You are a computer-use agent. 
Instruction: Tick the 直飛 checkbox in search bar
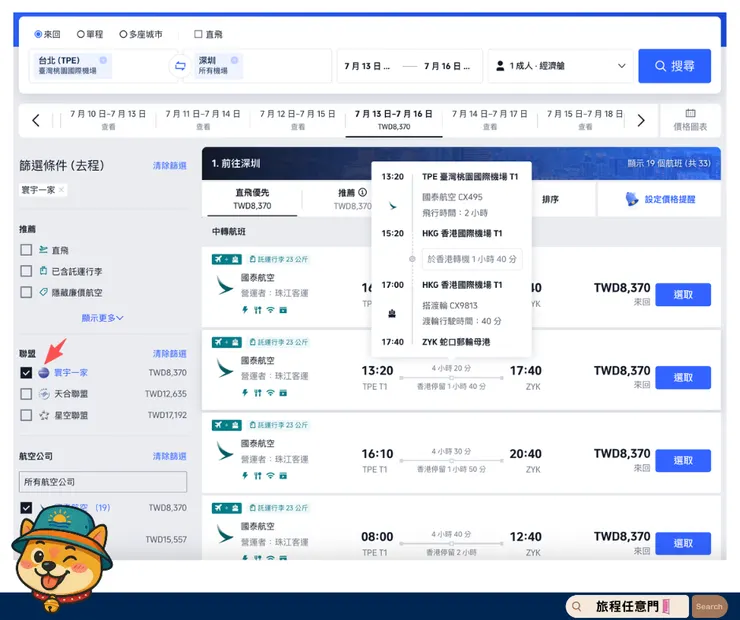pyautogui.click(x=198, y=34)
